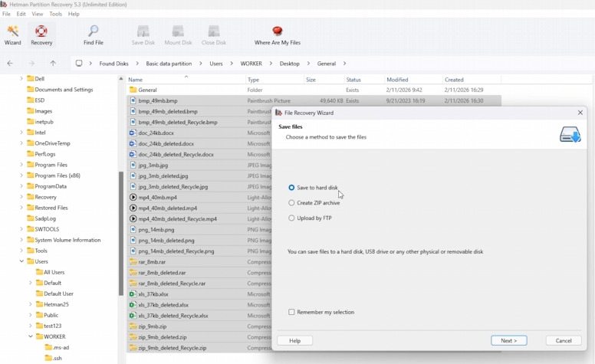Select Upload by FTP option
595x364 pixels.
pos(291,218)
